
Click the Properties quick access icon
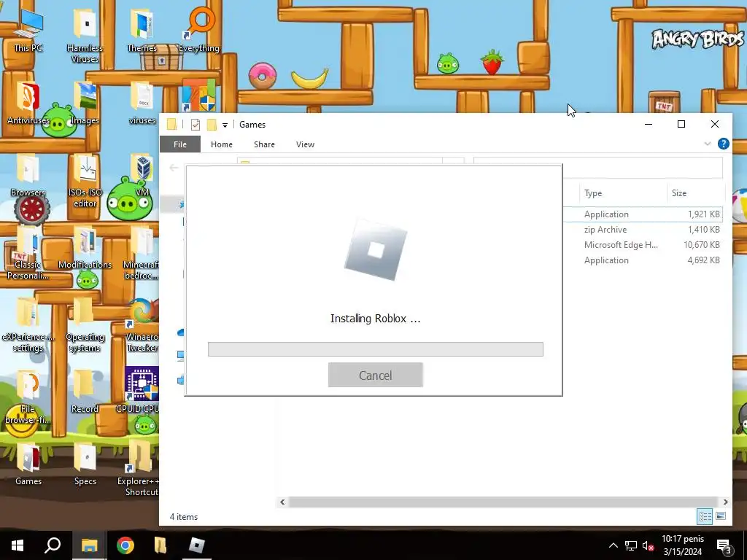(196, 125)
